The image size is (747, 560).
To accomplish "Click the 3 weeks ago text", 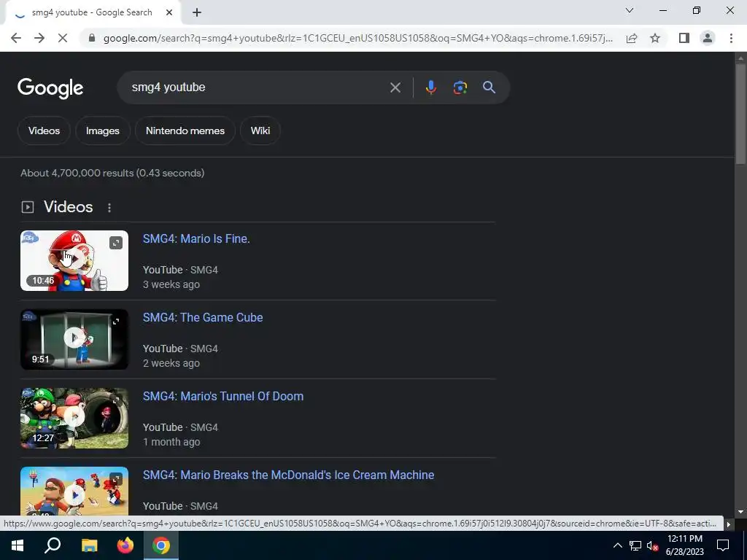I will tap(171, 285).
